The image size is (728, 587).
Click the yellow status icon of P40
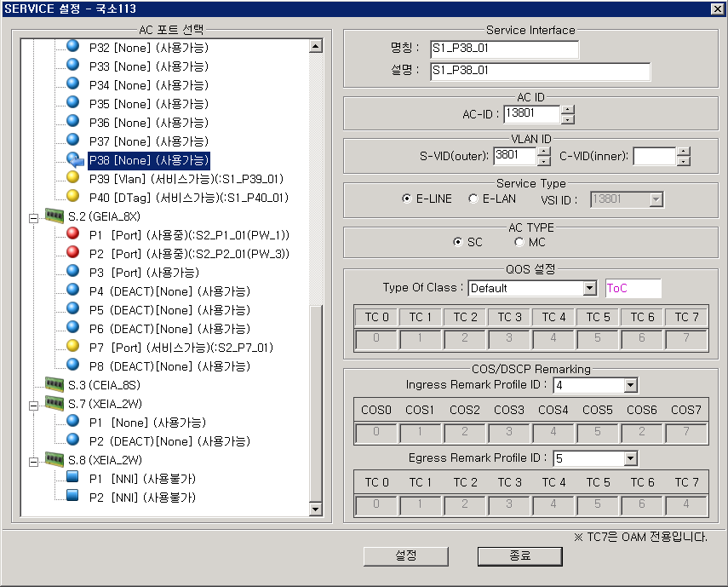click(73, 195)
